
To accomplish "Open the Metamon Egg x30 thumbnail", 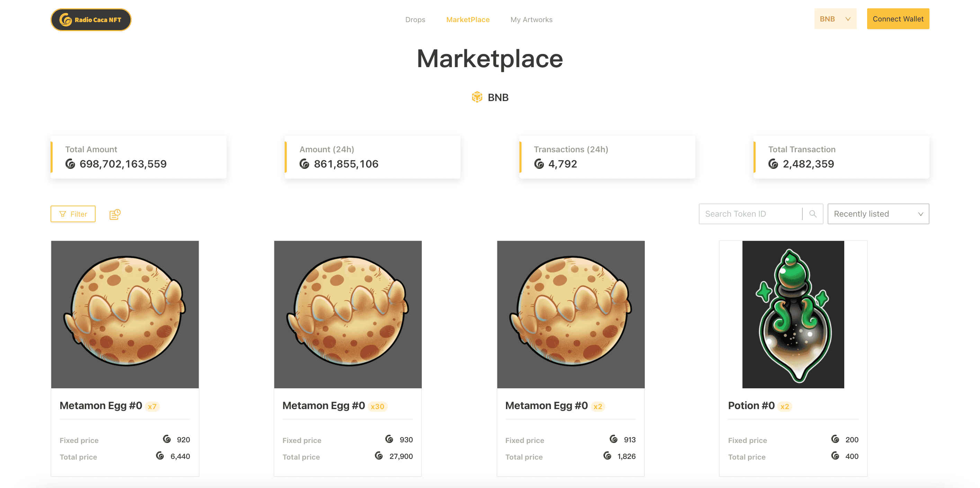I will 348,315.
